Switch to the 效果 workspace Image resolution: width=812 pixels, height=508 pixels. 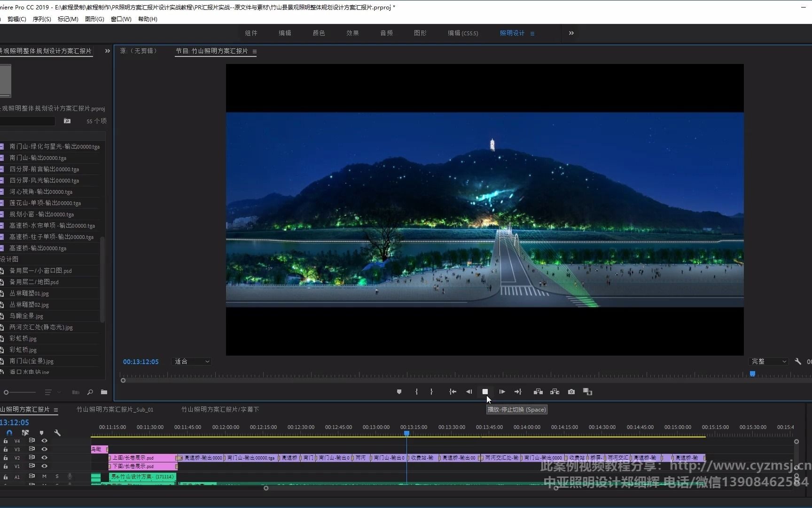click(x=352, y=33)
